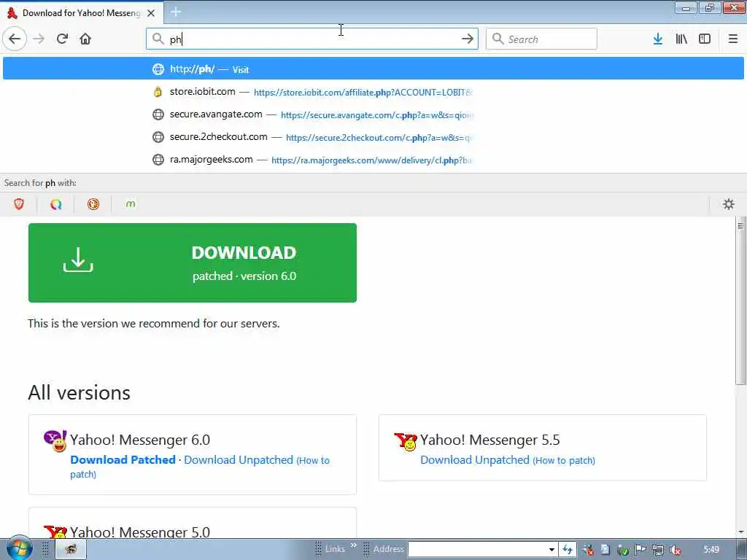Click Download Unpatched for Yahoo! Messenger 5.5
This screenshot has width=747, height=560.
(x=474, y=460)
